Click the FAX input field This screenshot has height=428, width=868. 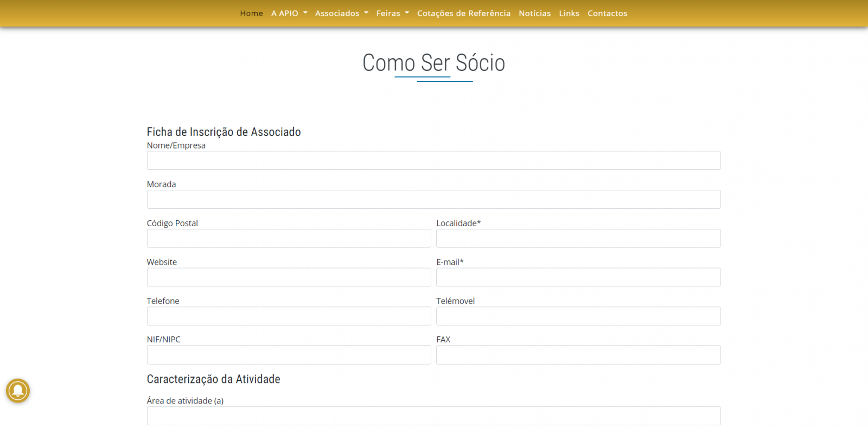578,355
